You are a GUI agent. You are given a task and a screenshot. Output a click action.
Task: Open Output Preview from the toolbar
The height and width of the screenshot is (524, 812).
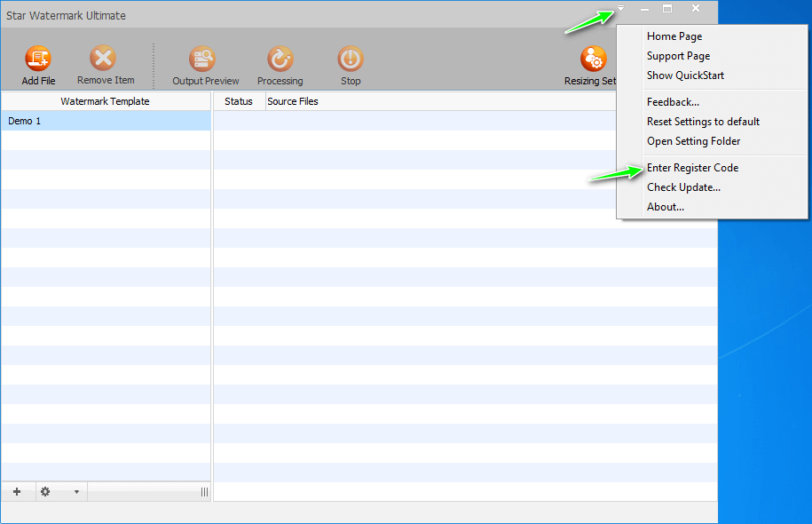coord(202,59)
